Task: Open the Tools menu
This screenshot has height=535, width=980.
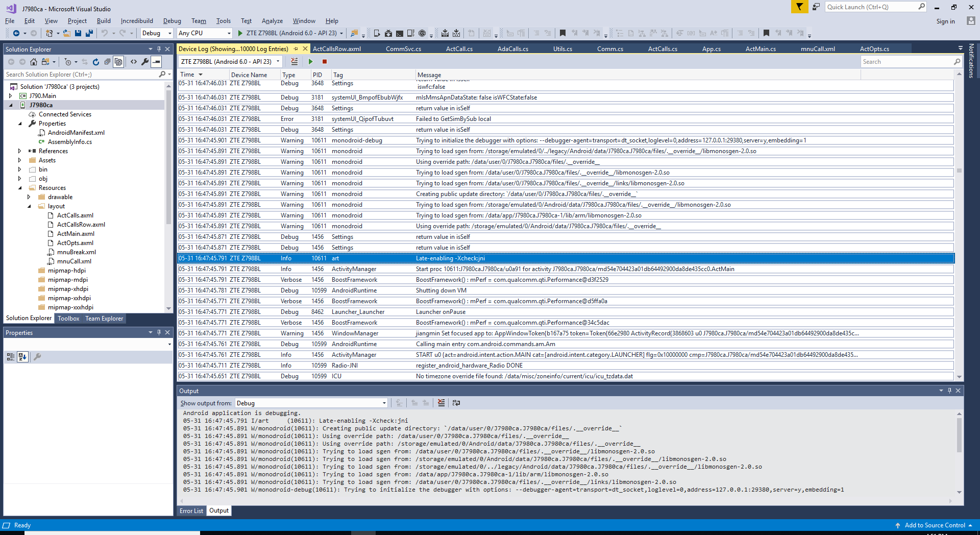Action: pos(224,21)
